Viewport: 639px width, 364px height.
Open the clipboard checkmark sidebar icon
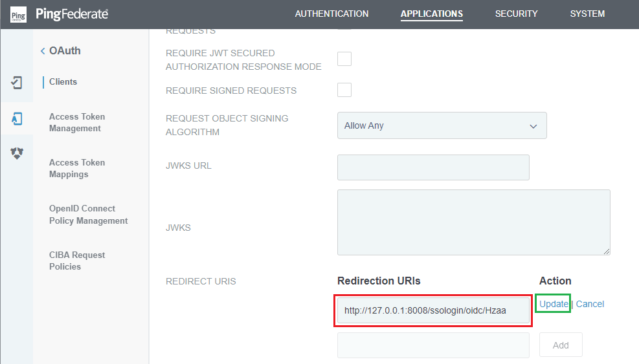point(17,83)
